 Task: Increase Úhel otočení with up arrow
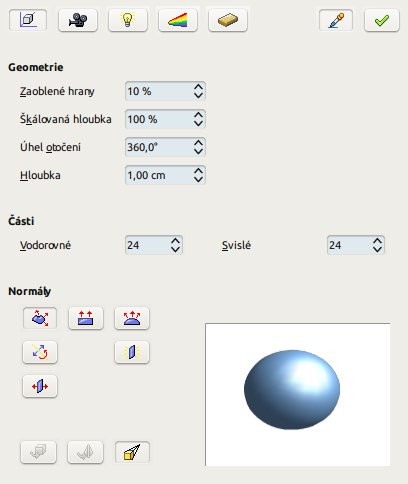pyautogui.click(x=198, y=143)
